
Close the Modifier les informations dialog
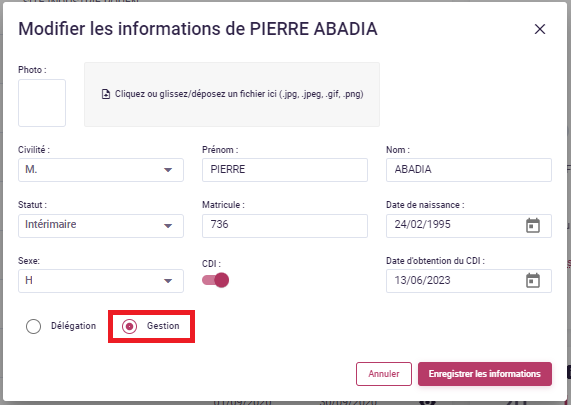(x=540, y=29)
